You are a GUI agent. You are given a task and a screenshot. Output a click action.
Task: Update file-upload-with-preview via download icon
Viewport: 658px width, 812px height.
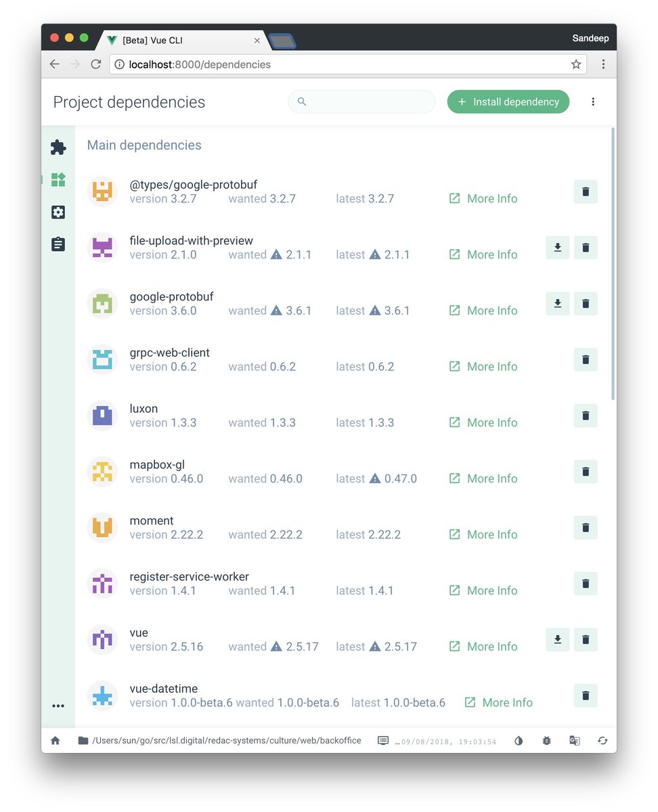557,248
